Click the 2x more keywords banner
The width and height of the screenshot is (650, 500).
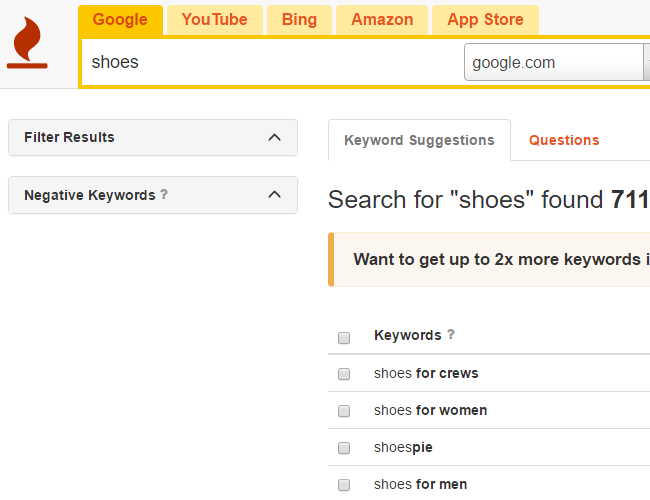(489, 260)
